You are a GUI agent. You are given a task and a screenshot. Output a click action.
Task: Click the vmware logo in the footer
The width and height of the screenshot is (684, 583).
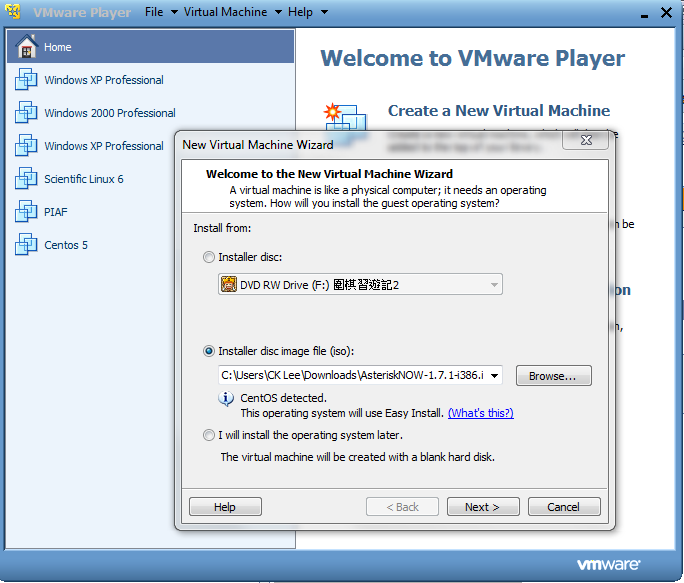[x=608, y=564]
